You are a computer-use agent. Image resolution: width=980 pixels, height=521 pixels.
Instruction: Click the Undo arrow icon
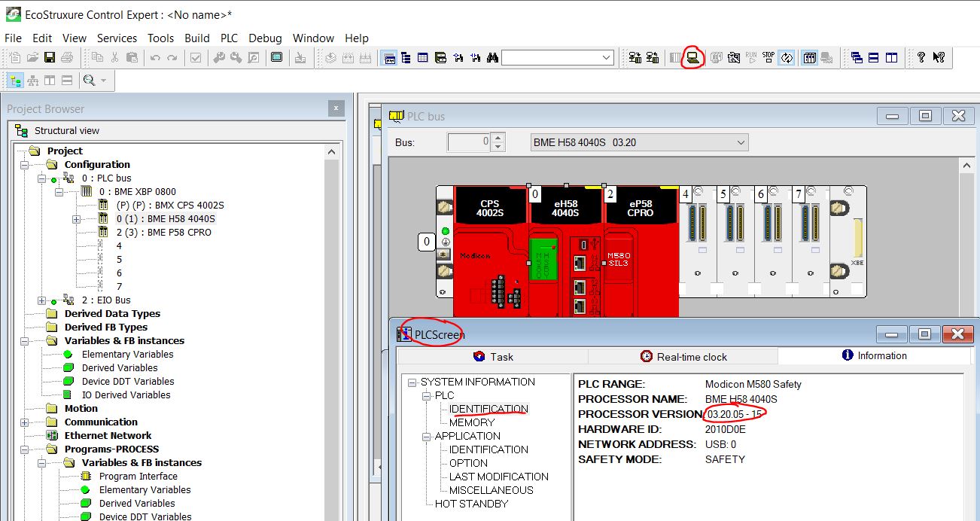[154, 57]
